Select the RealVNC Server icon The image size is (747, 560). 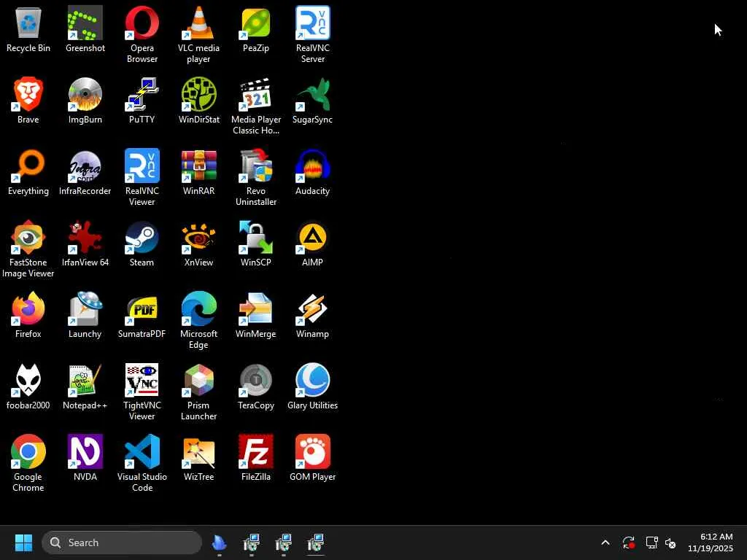click(x=312, y=35)
